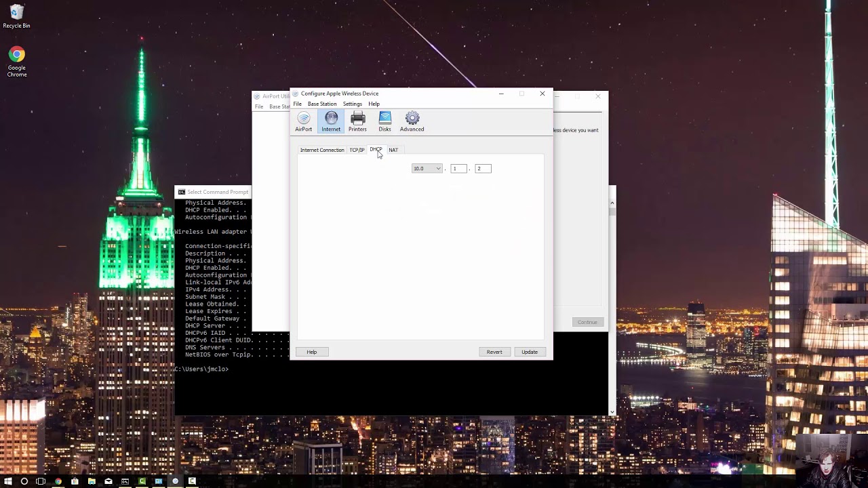The image size is (868, 488).
Task: Open the AirPort settings pane icon
Action: coord(303,122)
